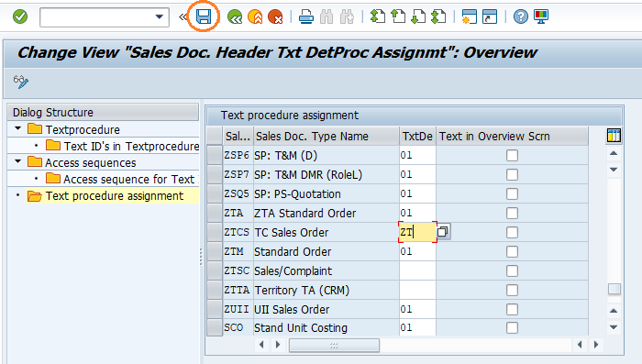This screenshot has width=642, height=364.
Task: Click the Find Next binoculars icon
Action: tap(347, 17)
